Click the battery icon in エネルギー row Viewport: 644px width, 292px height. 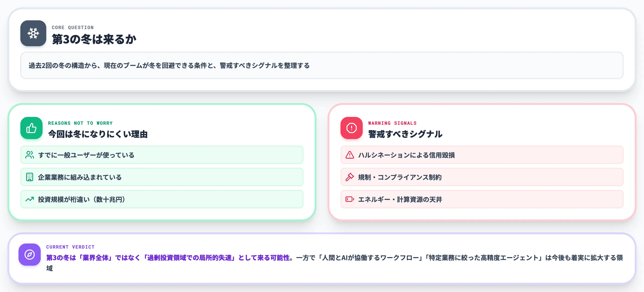[350, 199]
